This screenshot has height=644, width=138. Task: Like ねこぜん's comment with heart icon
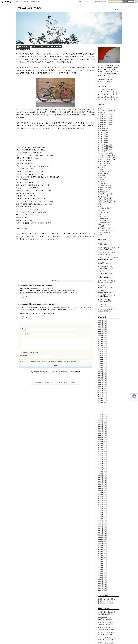coord(23,317)
